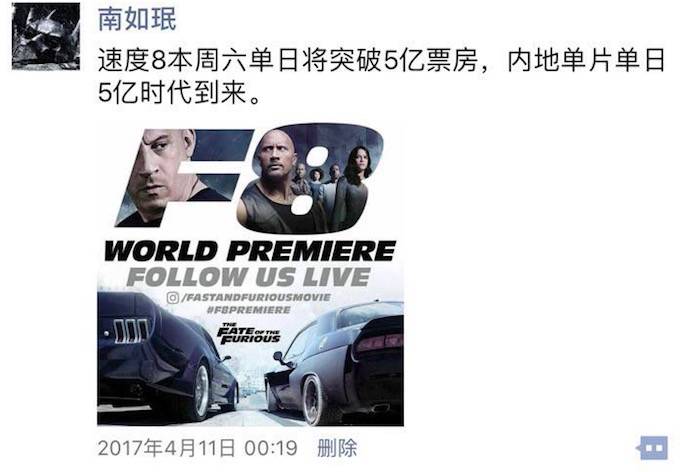This screenshot has width=680, height=472.
Task: Click the long-haired woman inside the 8
Action: click(x=358, y=178)
